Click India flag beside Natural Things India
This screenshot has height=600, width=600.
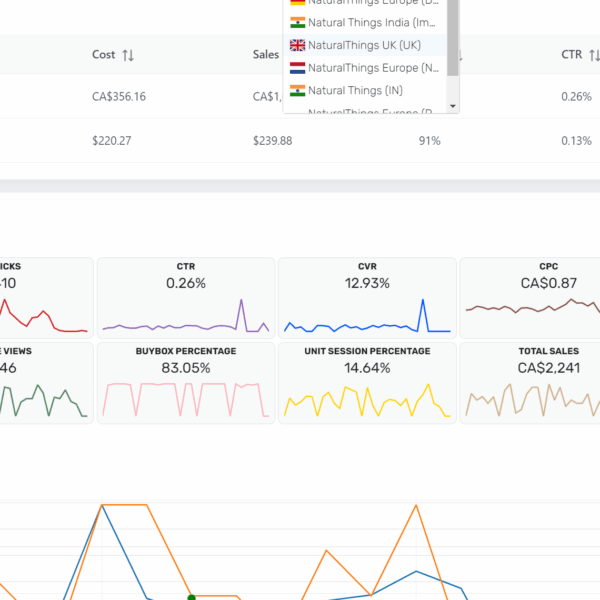tap(297, 23)
